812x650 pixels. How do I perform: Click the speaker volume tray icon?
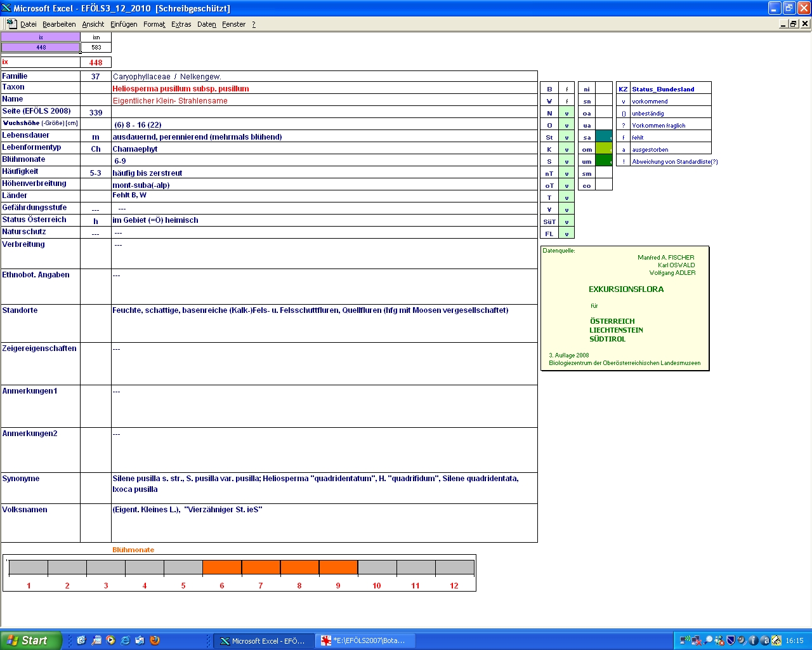[x=742, y=640]
